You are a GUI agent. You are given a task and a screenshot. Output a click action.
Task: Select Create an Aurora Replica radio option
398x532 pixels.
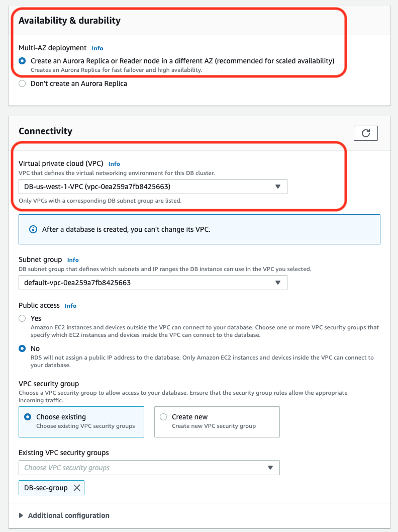tap(22, 61)
